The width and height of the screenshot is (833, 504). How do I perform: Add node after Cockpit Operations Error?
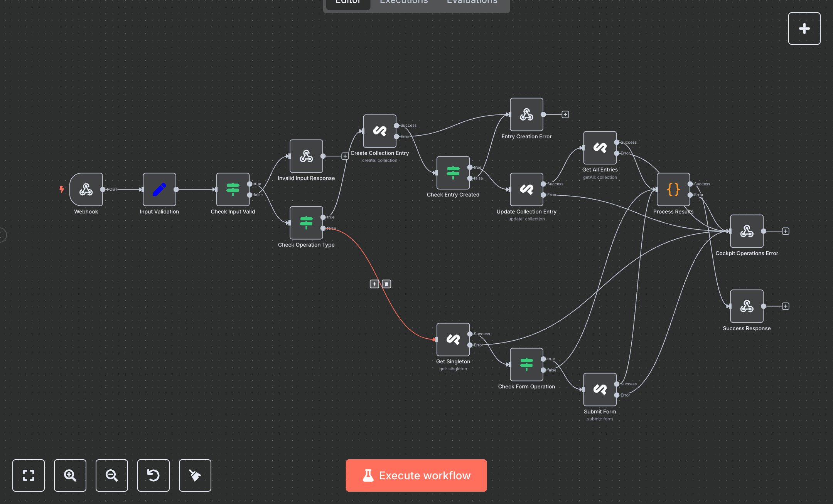786,231
